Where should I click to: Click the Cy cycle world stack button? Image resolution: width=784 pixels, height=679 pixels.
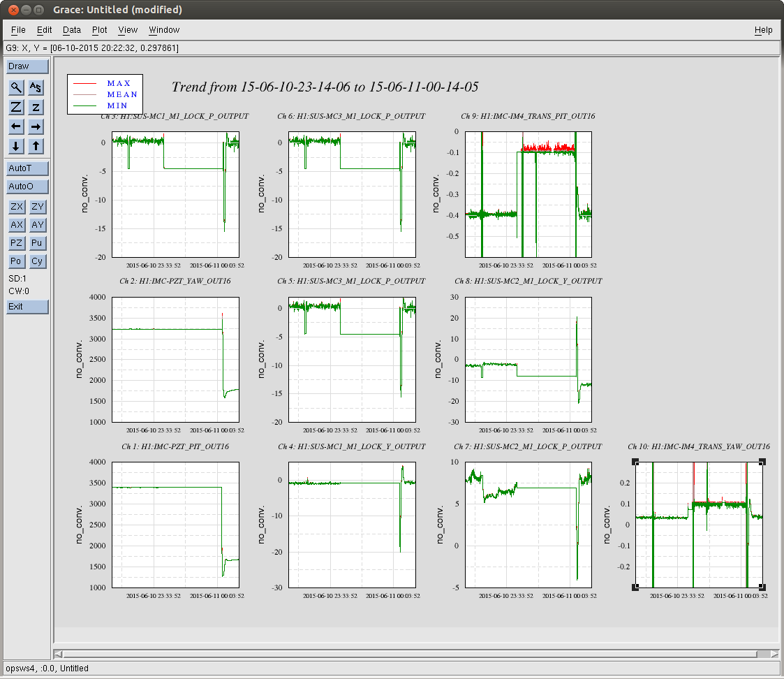38,261
